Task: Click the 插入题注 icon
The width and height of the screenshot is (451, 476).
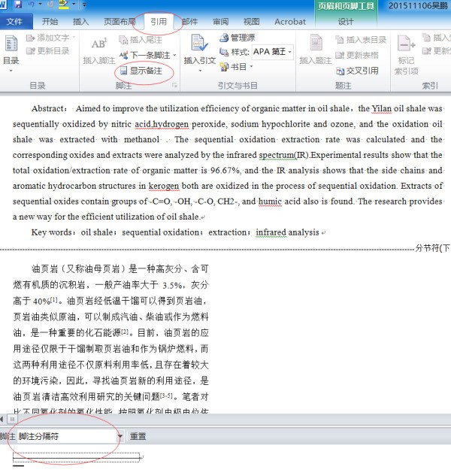Action: [x=316, y=43]
